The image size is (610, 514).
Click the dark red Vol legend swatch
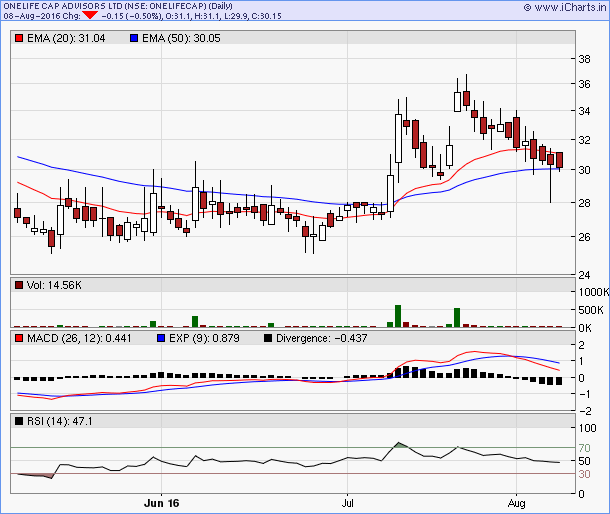tap(19, 285)
